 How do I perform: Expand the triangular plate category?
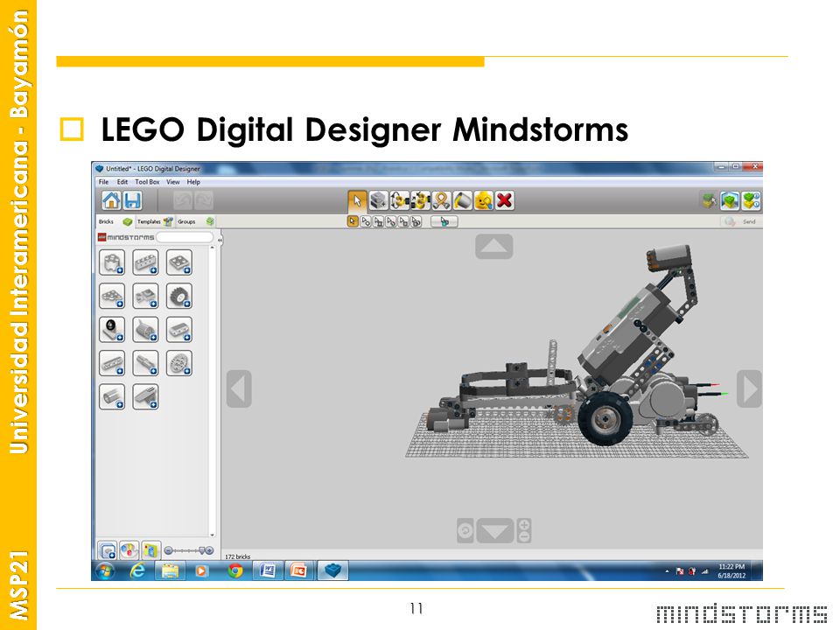(x=112, y=297)
